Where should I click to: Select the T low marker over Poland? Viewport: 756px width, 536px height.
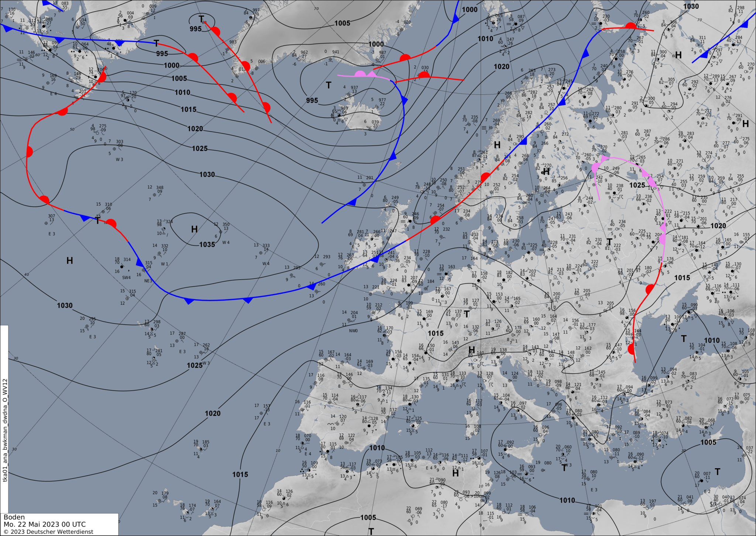609,242
